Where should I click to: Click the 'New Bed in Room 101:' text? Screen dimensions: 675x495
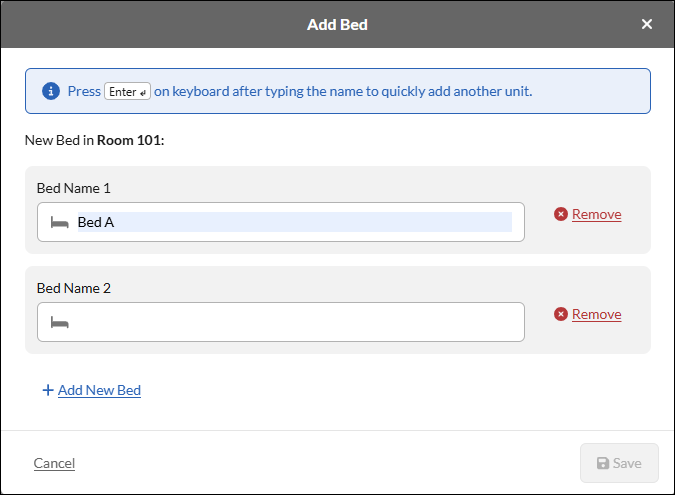pos(95,140)
